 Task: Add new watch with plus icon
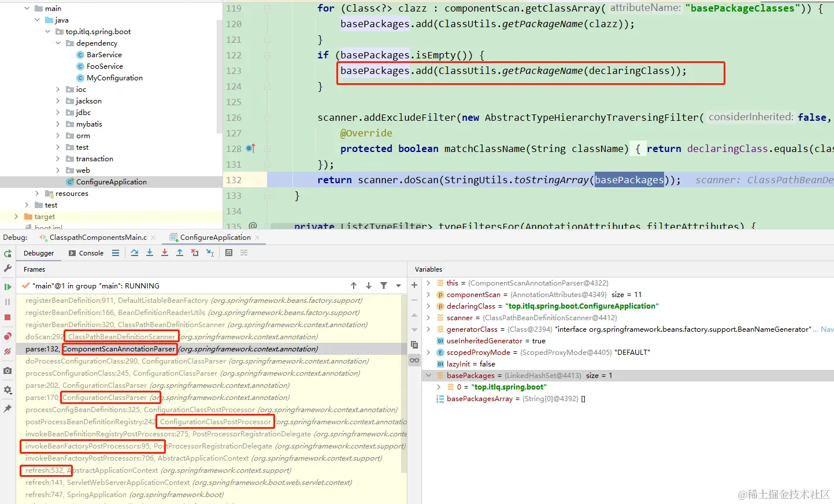click(414, 285)
